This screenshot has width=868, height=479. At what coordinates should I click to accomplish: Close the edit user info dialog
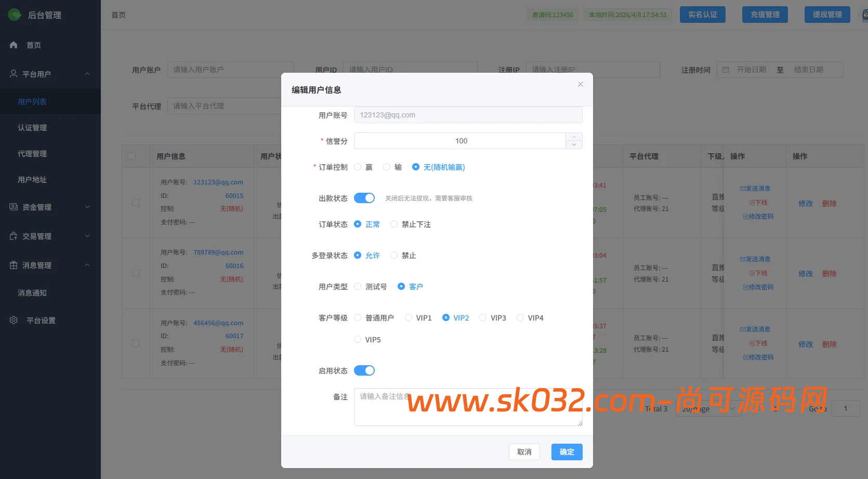pos(581,84)
